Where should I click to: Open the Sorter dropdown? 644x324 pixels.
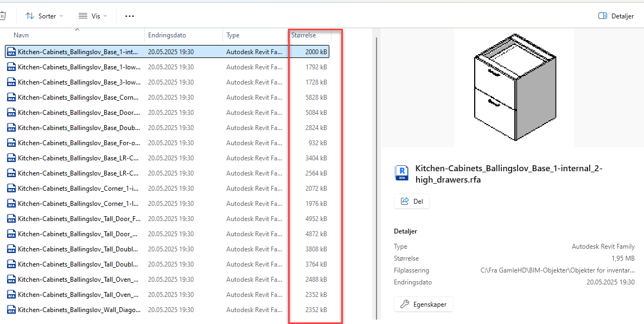coord(44,16)
